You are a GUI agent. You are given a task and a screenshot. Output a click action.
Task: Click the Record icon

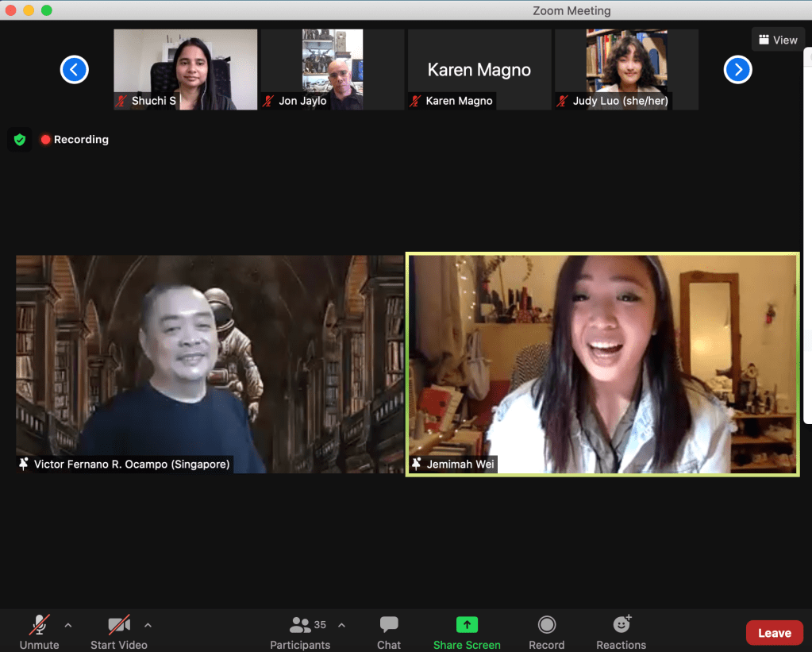[x=546, y=625]
